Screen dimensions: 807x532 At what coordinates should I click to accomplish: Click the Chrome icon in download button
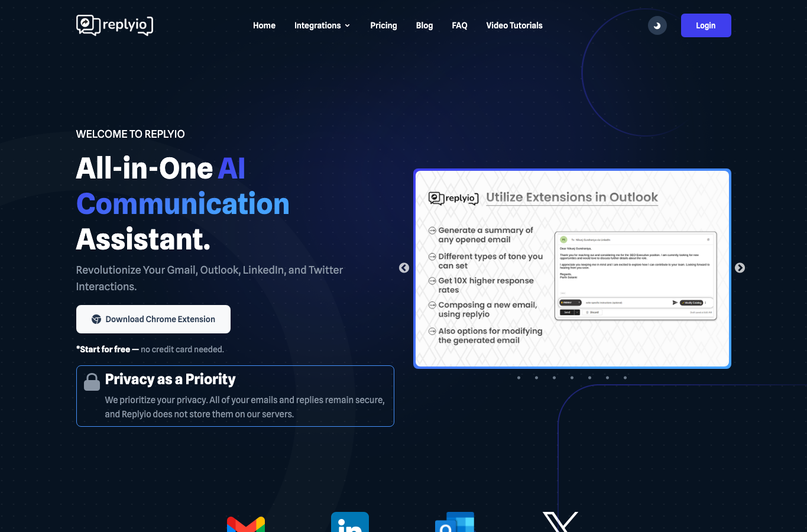tap(96, 319)
